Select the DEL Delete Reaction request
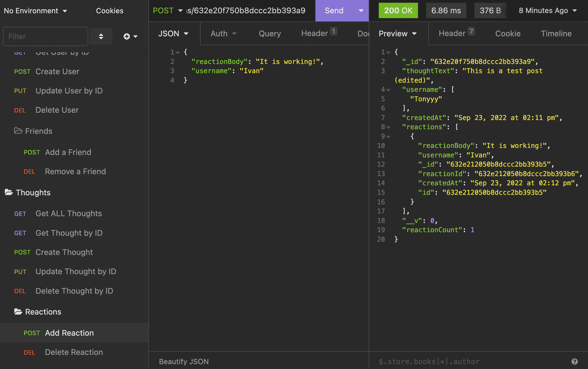The height and width of the screenshot is (369, 588). pos(74,352)
